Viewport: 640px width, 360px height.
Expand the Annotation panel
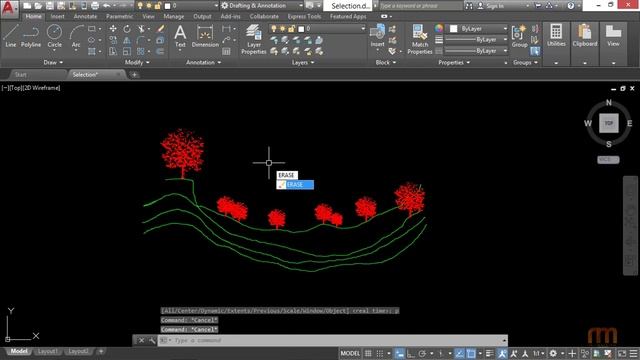click(x=203, y=62)
